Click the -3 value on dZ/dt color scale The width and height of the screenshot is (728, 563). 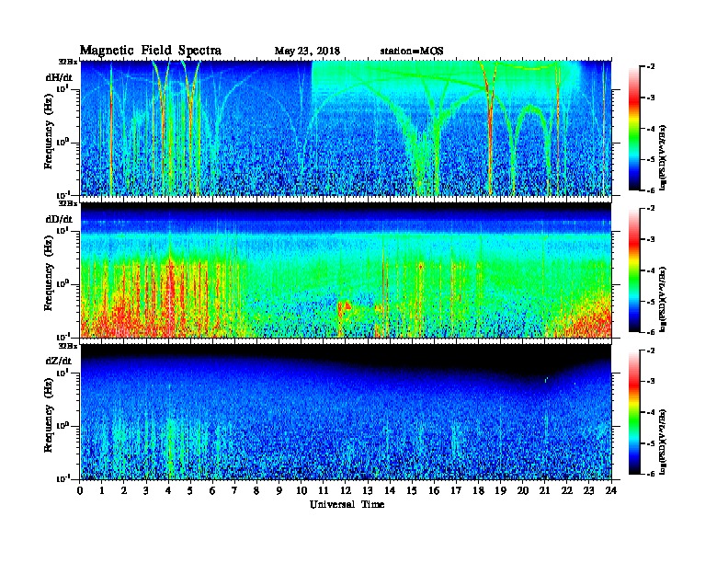pos(652,382)
